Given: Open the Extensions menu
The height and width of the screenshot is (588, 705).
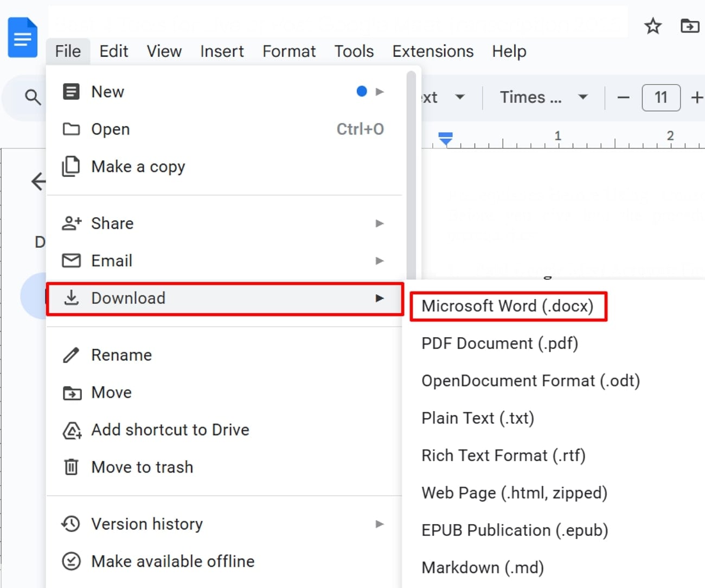Looking at the screenshot, I should click(432, 51).
